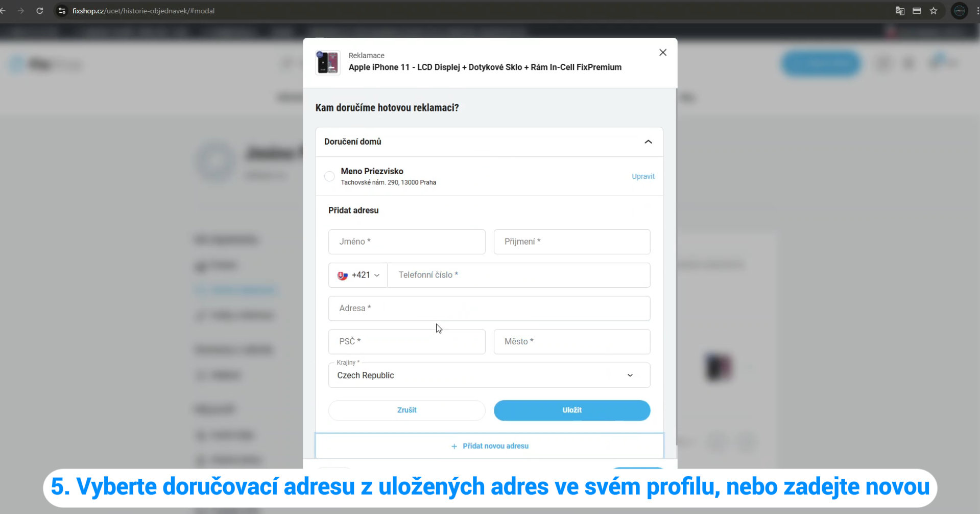Focus the Telefonní číslo input field

(x=519, y=275)
